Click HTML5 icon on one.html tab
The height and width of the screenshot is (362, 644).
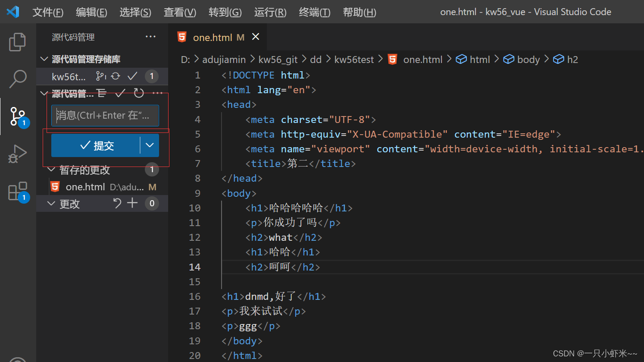182,37
